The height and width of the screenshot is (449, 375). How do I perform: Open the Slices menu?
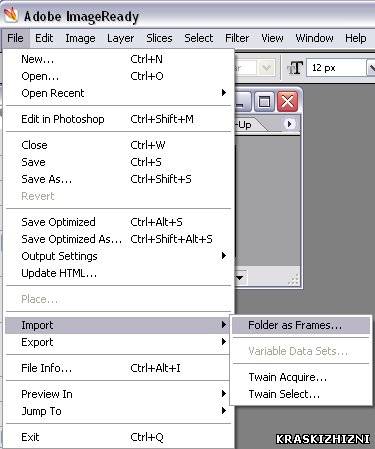(x=159, y=38)
